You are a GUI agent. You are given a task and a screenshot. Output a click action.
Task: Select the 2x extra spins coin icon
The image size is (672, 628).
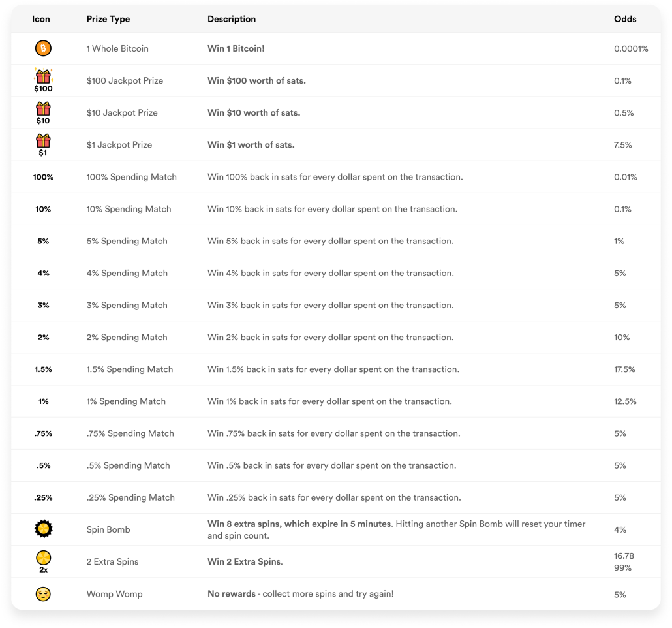coord(43,561)
